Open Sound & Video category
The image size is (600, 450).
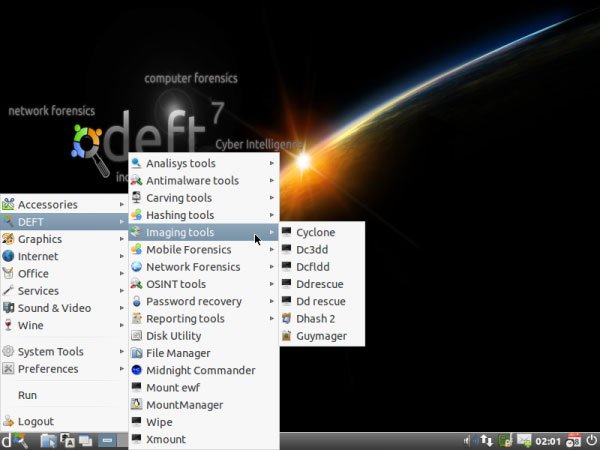(x=64, y=308)
